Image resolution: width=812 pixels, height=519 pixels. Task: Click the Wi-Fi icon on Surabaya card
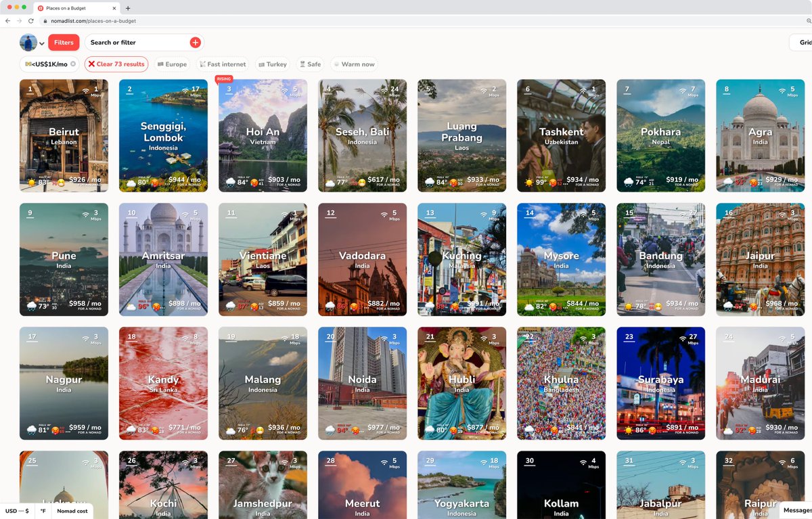(x=683, y=338)
